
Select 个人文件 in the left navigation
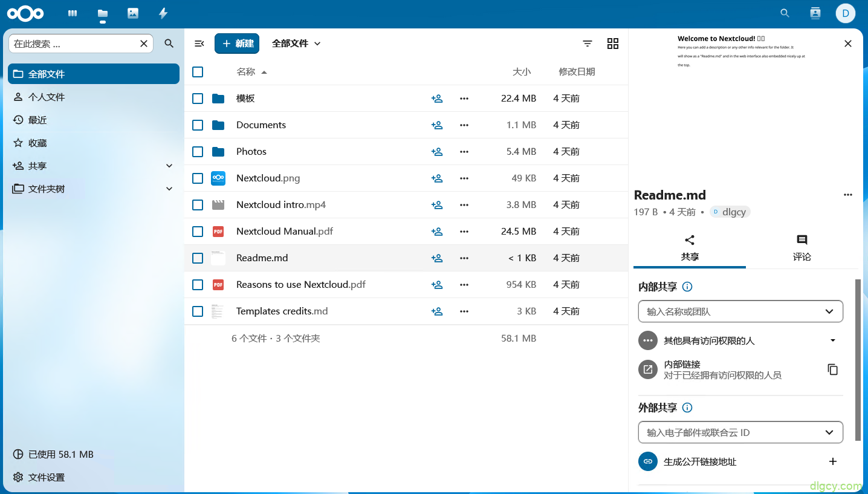click(x=94, y=97)
